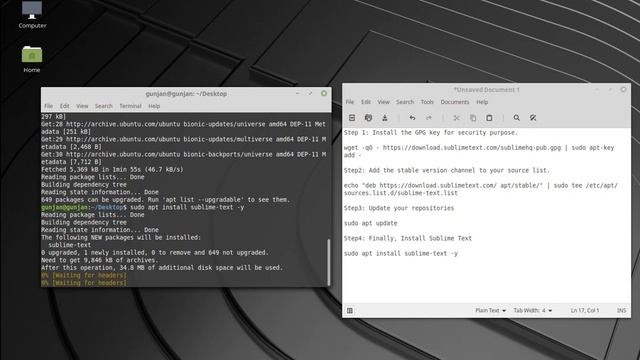Click terminal prompt 'gunjan@gunjan:~/Desktop$'
640x360 pixels.
coord(84,207)
